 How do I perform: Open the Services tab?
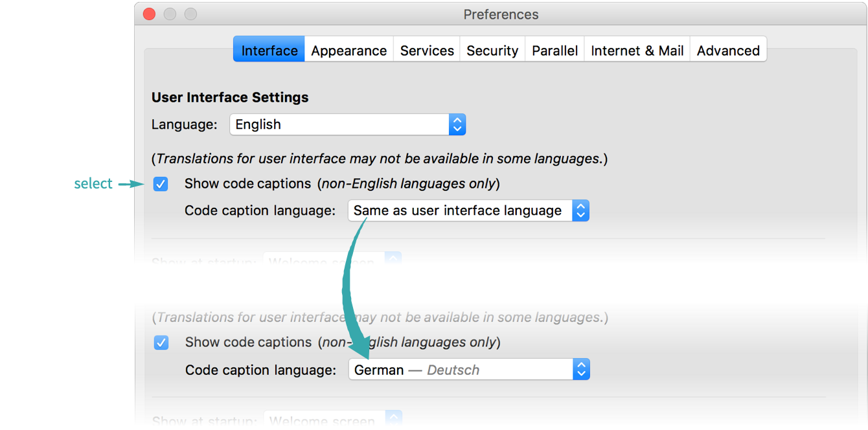427,51
